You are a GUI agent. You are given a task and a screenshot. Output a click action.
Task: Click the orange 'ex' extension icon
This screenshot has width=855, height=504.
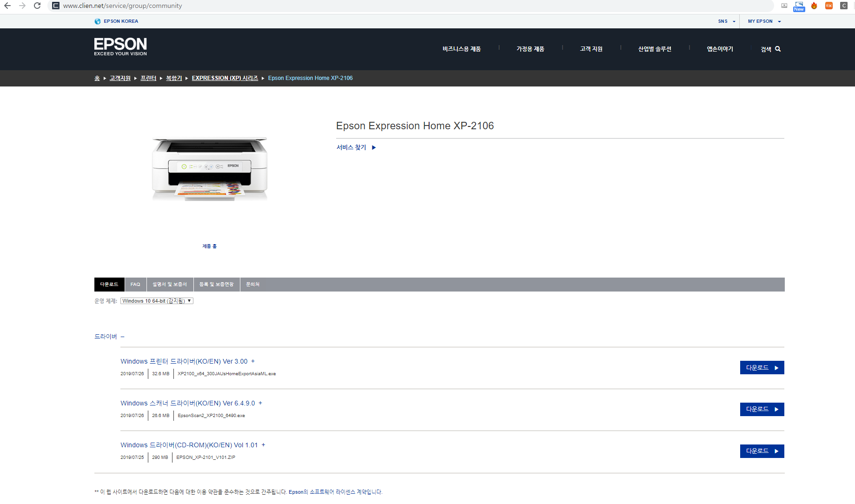[829, 6]
